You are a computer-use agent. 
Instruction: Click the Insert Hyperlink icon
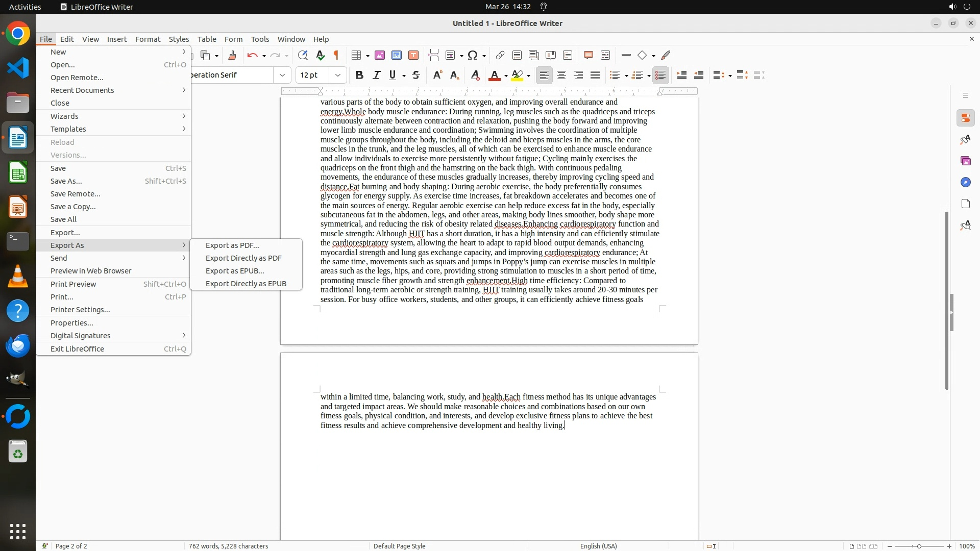500,55
